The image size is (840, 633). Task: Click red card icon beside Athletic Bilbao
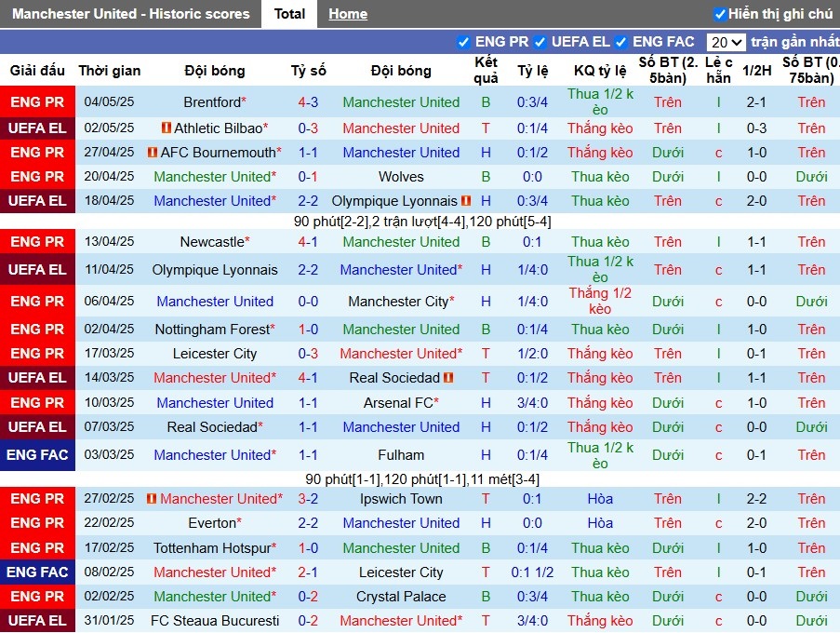[167, 128]
